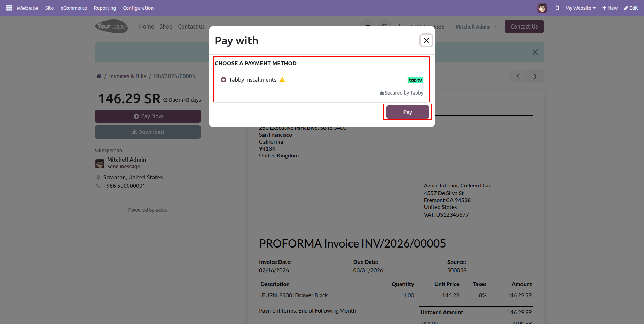Viewport: 644px width, 324px height.
Task: Go to the previous invoice arrow
Action: pyautogui.click(x=518, y=76)
